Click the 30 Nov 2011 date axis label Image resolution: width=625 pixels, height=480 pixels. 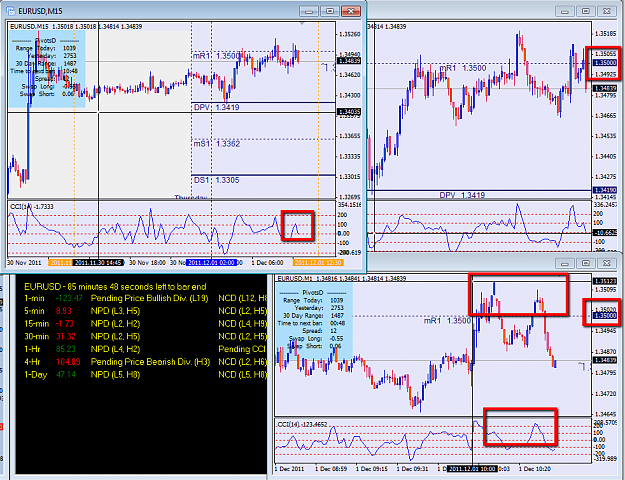tap(24, 263)
